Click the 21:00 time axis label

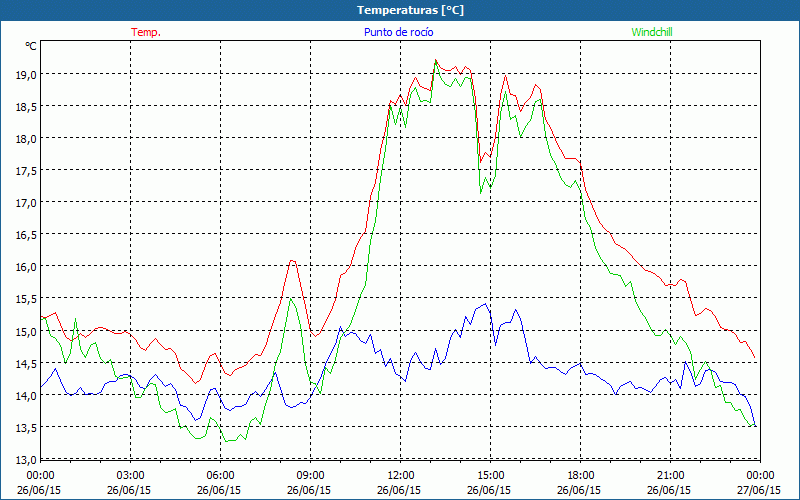pos(670,475)
